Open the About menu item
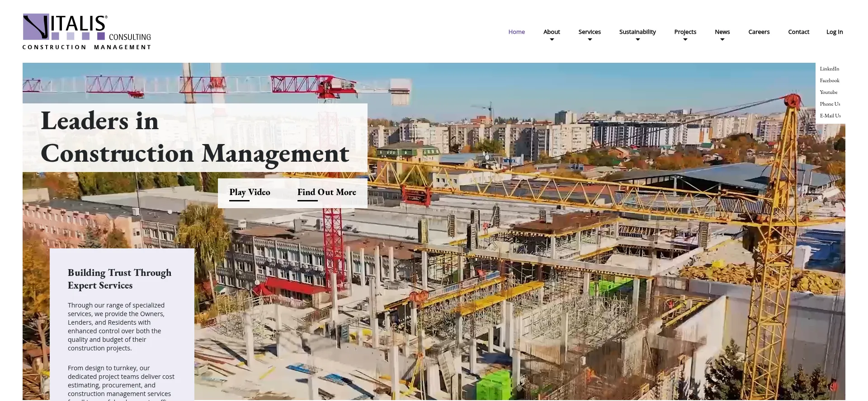 [552, 32]
